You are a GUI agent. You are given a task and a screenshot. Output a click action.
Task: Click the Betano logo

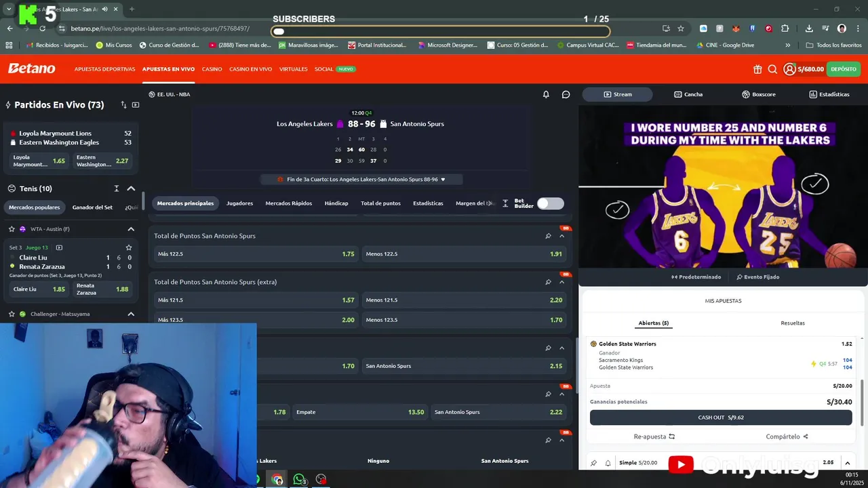tap(32, 68)
